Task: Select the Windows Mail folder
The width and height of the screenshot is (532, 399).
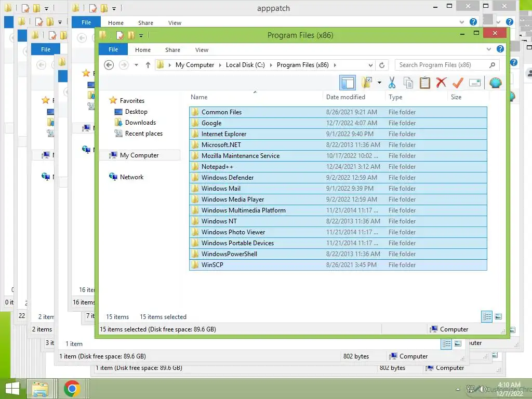Action: 338,188
